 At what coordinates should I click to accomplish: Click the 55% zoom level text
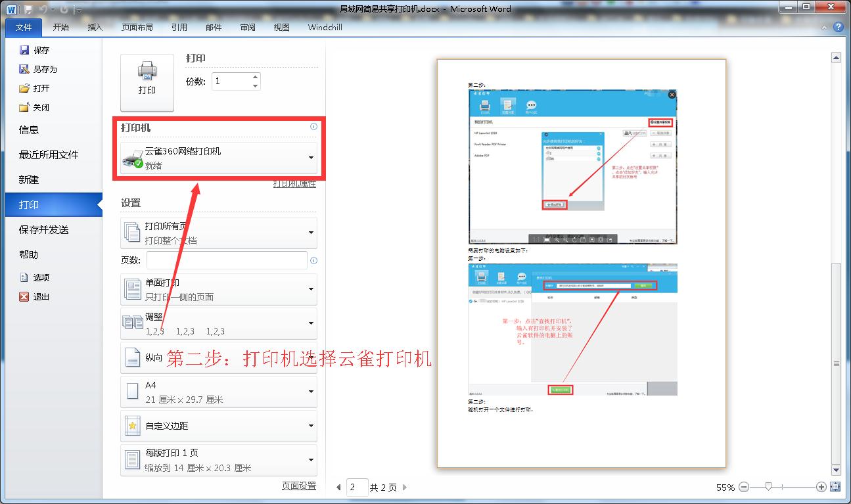pyautogui.click(x=725, y=488)
